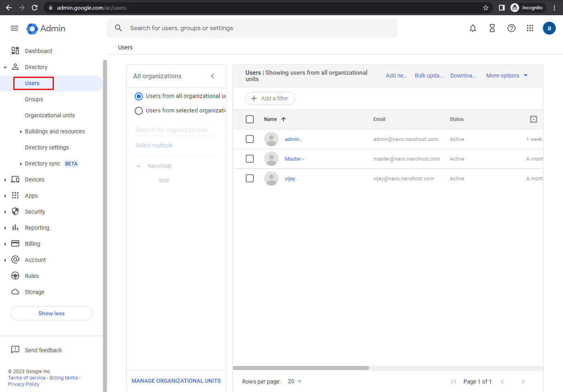This screenshot has width=563, height=392.
Task: Open the Google apps grid icon
Action: [530, 28]
